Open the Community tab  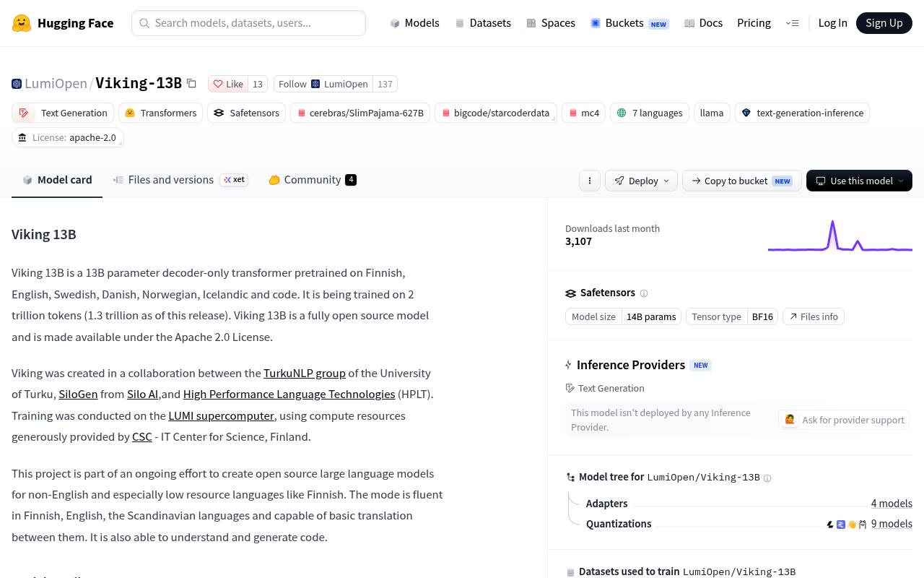pos(313,180)
